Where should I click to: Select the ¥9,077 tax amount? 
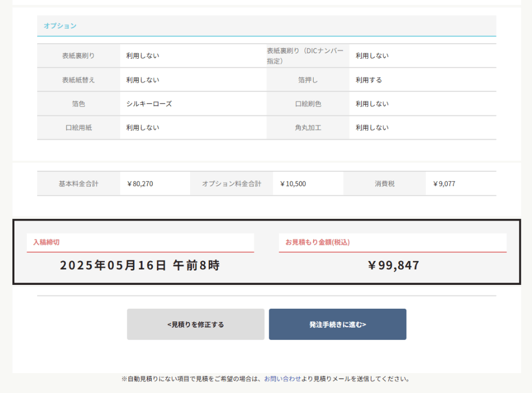tap(444, 183)
